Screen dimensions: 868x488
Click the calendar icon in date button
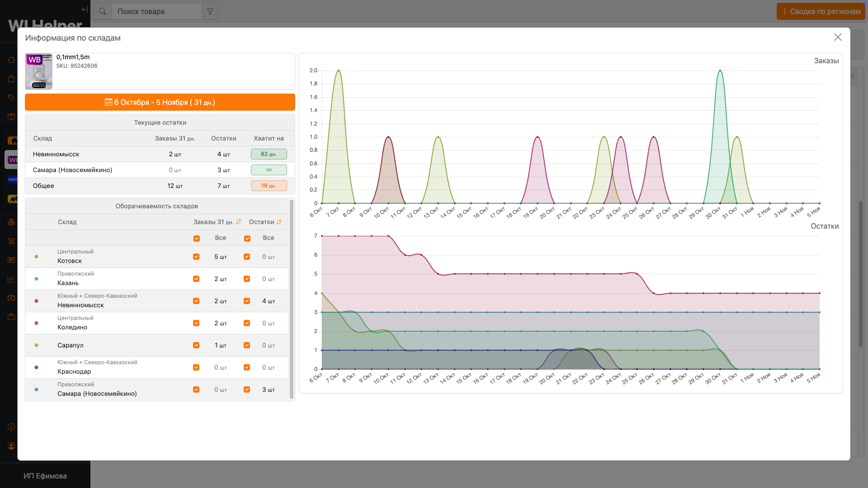click(x=108, y=102)
